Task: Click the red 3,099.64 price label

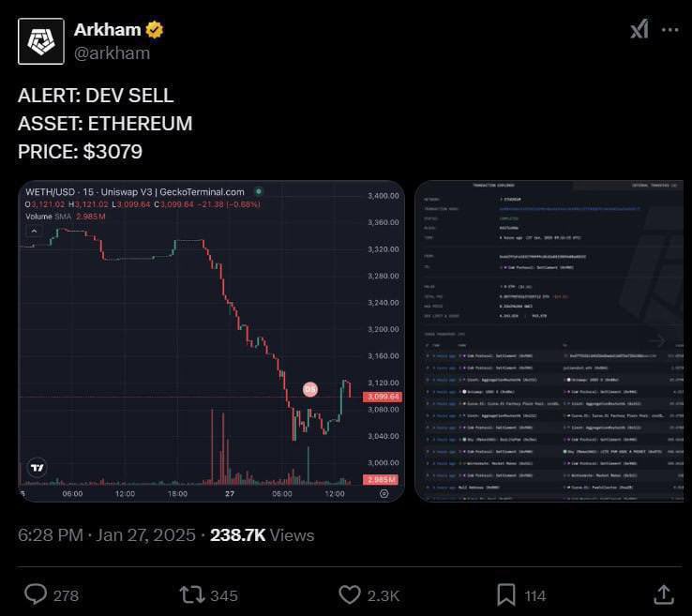Action: pyautogui.click(x=382, y=397)
